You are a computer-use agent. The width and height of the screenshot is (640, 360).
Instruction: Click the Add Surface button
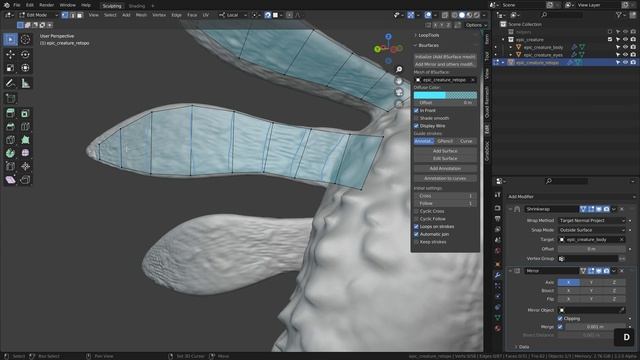[445, 151]
